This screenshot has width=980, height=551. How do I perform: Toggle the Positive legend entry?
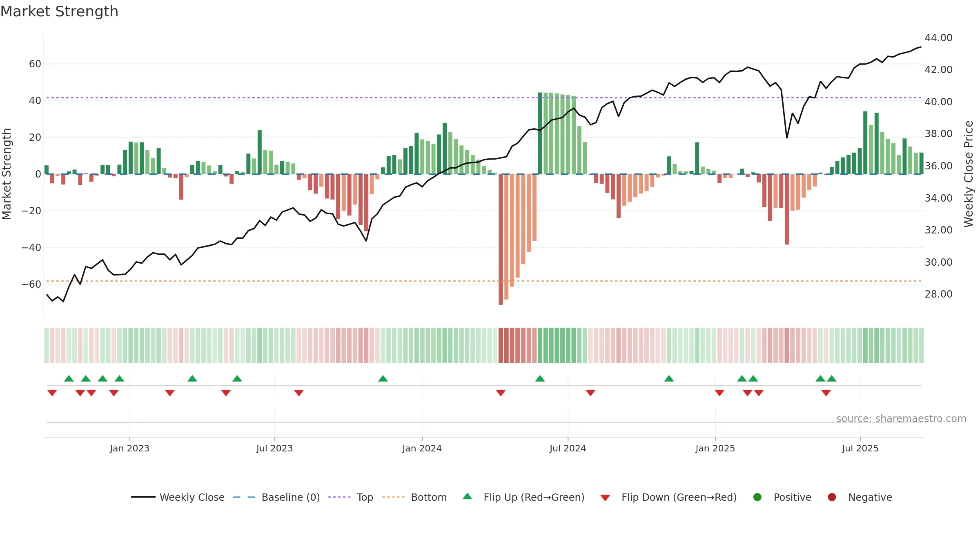click(x=782, y=497)
